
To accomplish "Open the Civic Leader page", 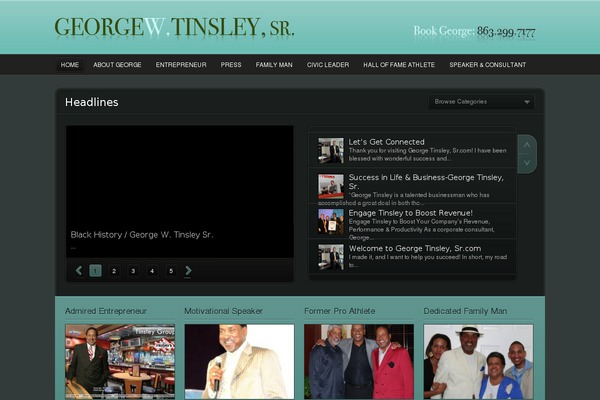I will tap(328, 65).
